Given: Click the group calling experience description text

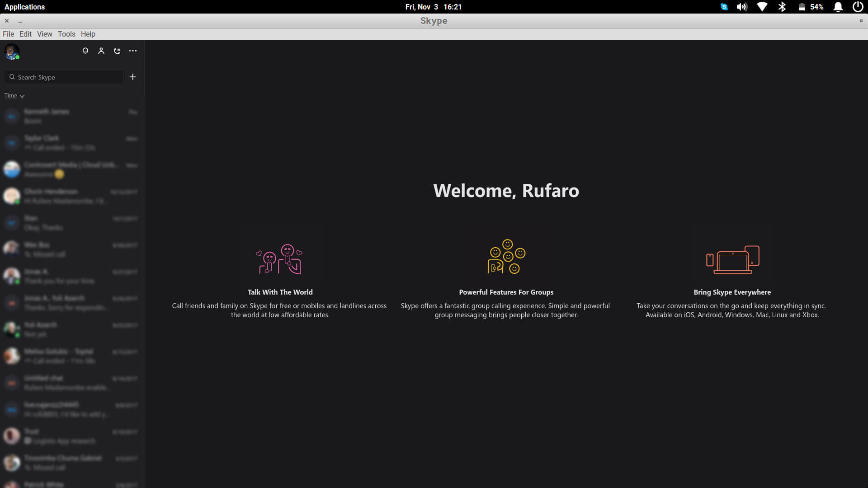Looking at the screenshot, I should coord(505,310).
